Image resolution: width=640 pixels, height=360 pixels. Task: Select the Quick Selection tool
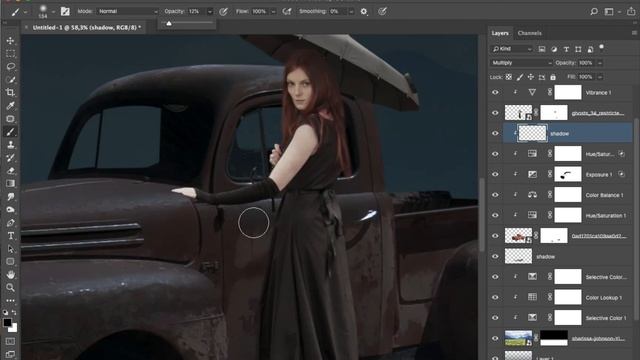point(11,80)
